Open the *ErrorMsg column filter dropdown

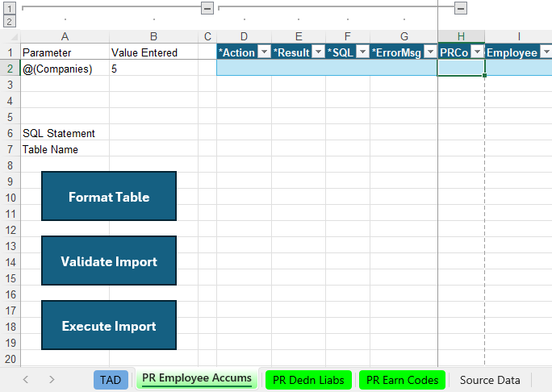(430, 52)
